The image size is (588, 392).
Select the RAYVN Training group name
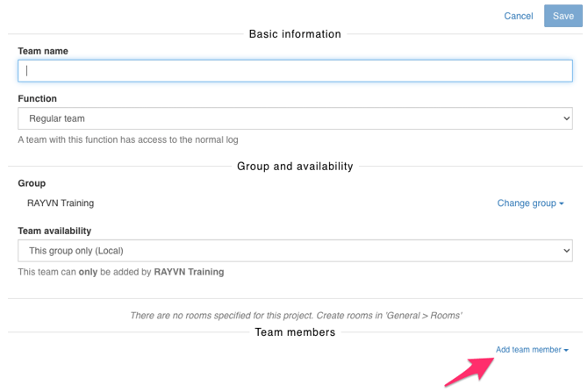pos(61,203)
